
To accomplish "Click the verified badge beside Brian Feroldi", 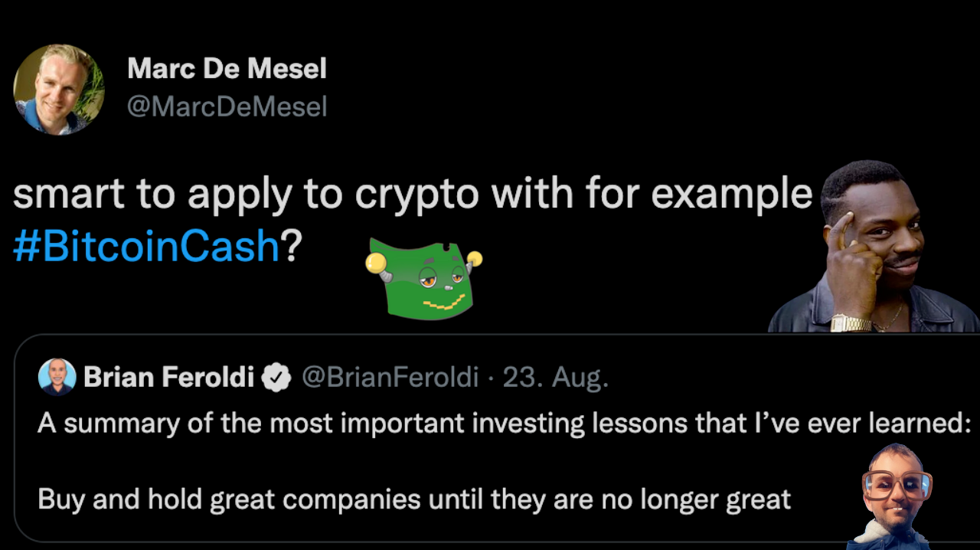I will pos(276,378).
